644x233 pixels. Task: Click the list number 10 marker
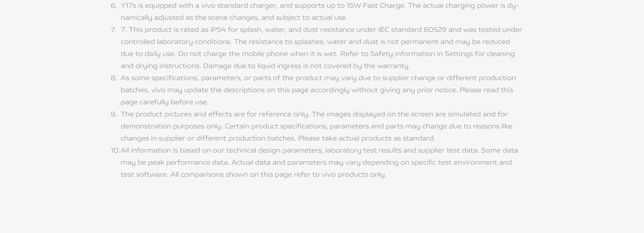[x=115, y=151]
